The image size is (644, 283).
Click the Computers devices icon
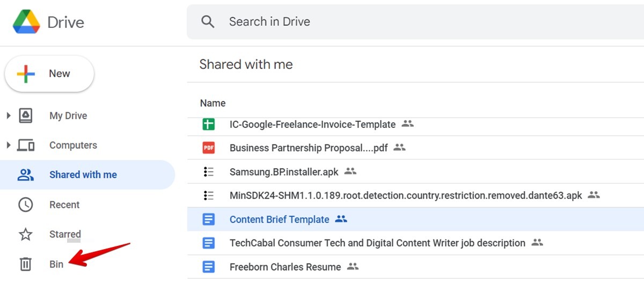[26, 145]
